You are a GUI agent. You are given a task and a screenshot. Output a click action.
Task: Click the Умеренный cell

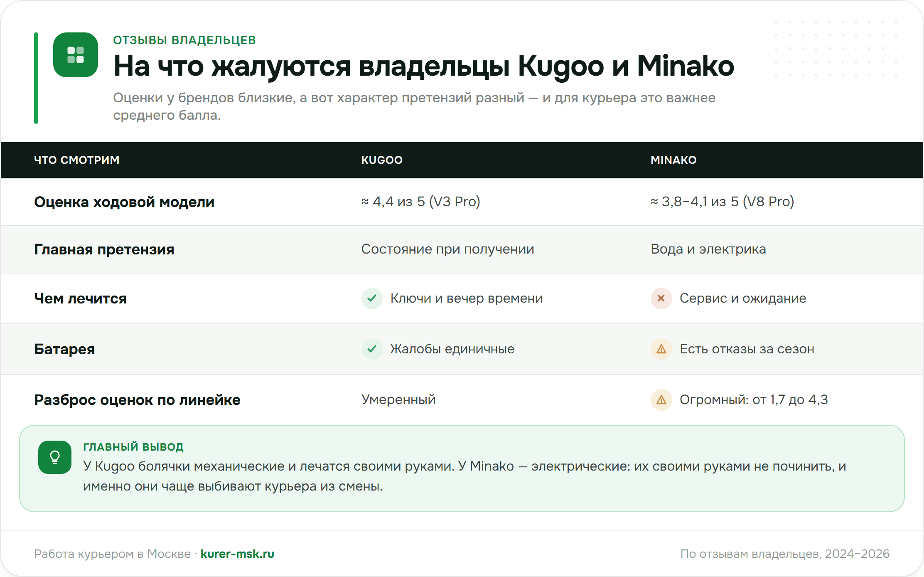tap(398, 399)
